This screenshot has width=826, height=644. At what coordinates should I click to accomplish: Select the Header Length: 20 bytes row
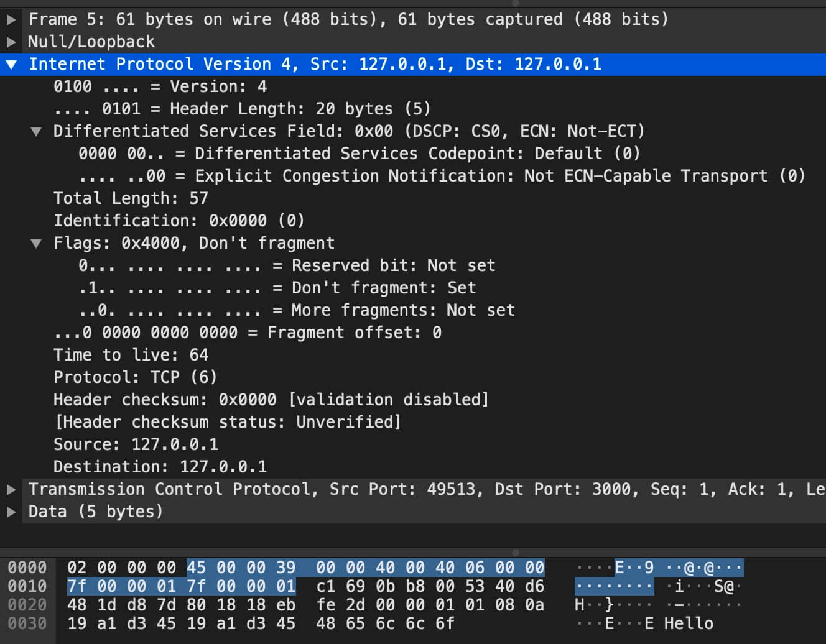click(x=242, y=109)
